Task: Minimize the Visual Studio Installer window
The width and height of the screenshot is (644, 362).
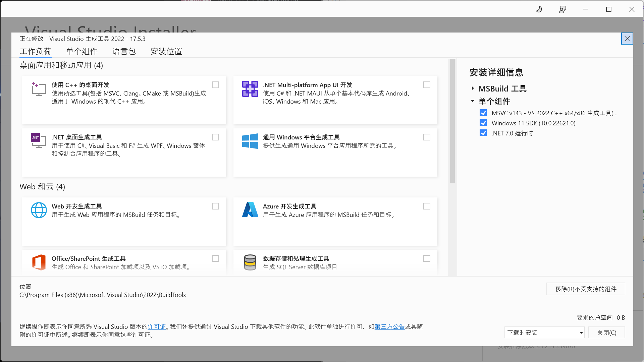Action: (586, 9)
